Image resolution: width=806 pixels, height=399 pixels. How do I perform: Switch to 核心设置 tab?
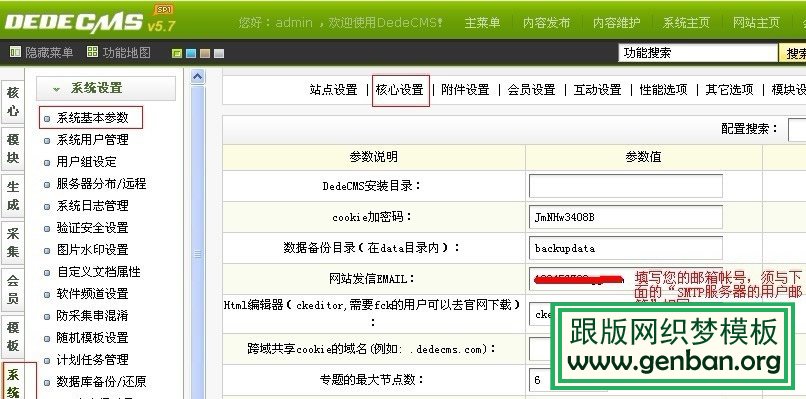(400, 90)
